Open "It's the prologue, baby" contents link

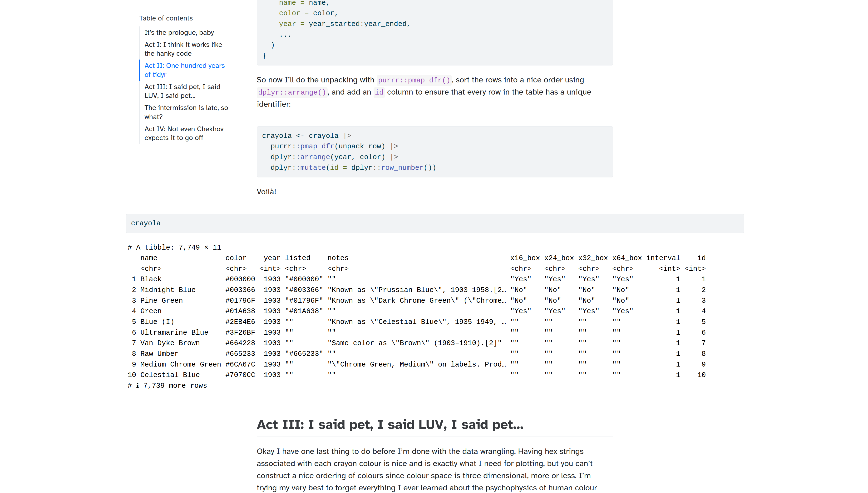(x=179, y=32)
